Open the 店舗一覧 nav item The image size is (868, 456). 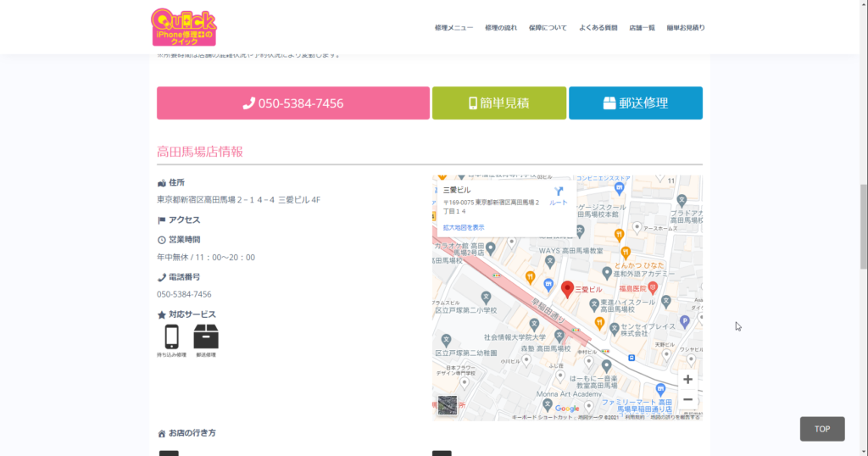pyautogui.click(x=643, y=28)
